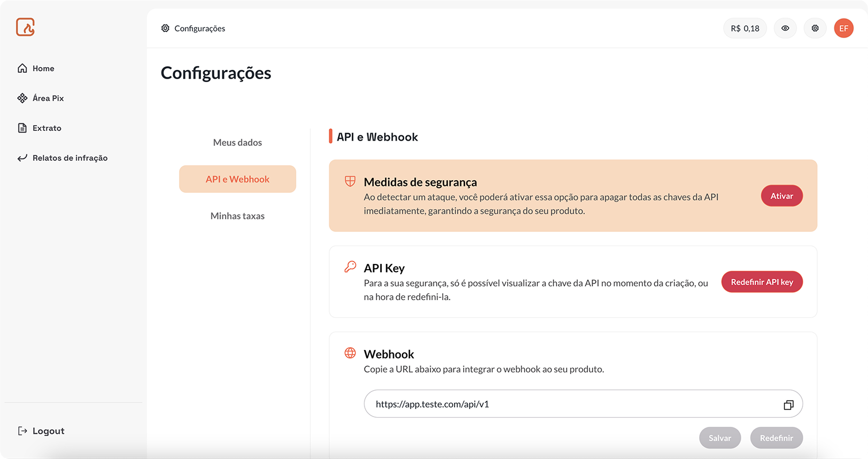
Task: Open settings gear in top bar
Action: [x=815, y=28]
